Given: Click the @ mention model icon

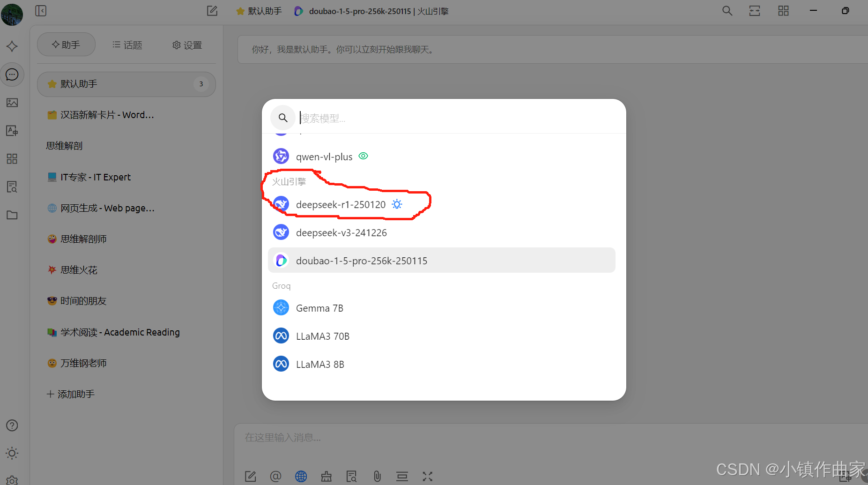Looking at the screenshot, I should [x=276, y=477].
